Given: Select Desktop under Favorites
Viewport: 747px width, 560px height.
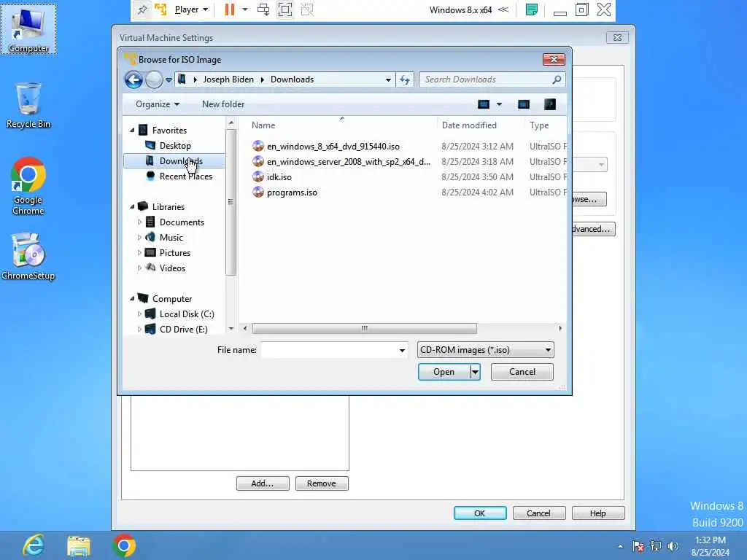Looking at the screenshot, I should [175, 146].
